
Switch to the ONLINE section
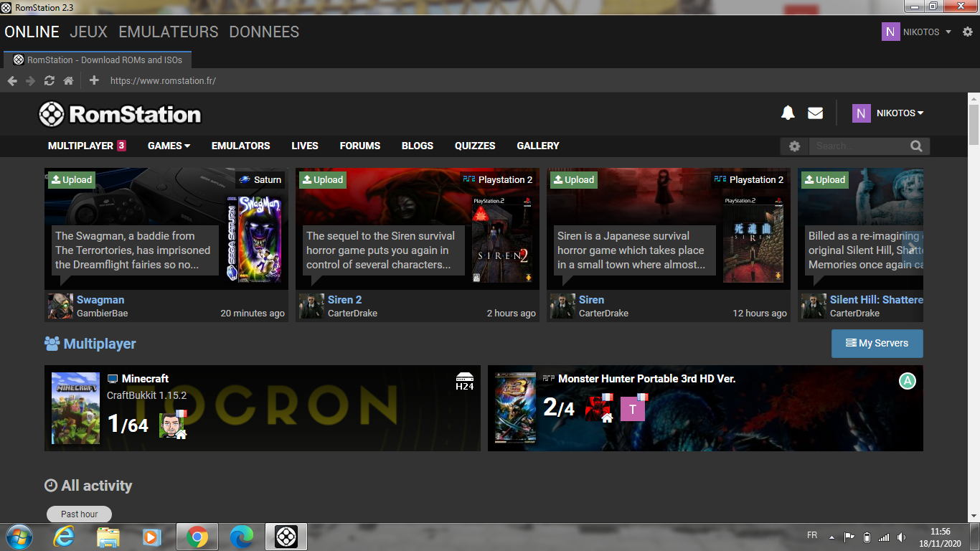point(32,32)
